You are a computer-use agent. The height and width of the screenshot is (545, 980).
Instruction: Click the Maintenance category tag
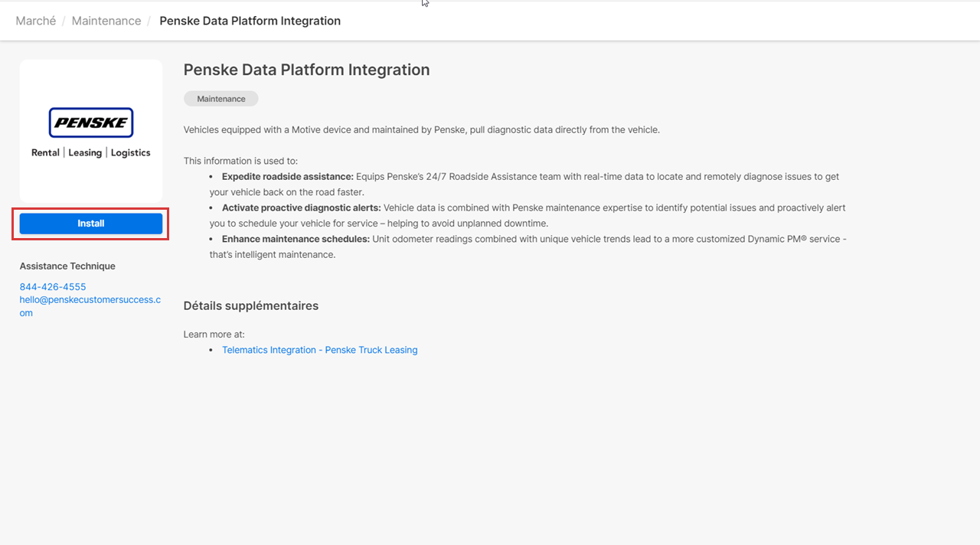click(221, 99)
